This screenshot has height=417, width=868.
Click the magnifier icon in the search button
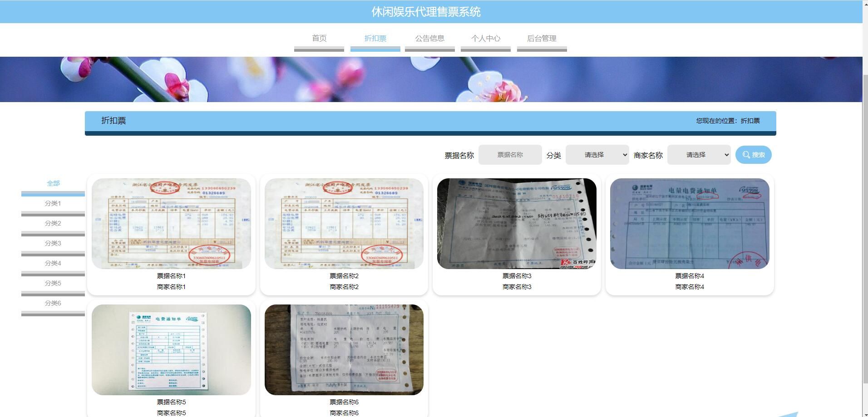(x=746, y=155)
